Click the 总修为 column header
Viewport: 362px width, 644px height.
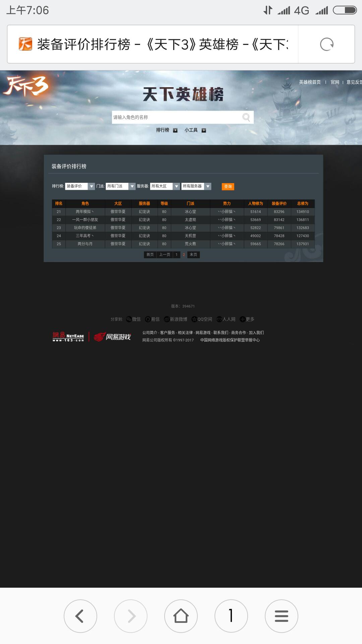pos(303,204)
